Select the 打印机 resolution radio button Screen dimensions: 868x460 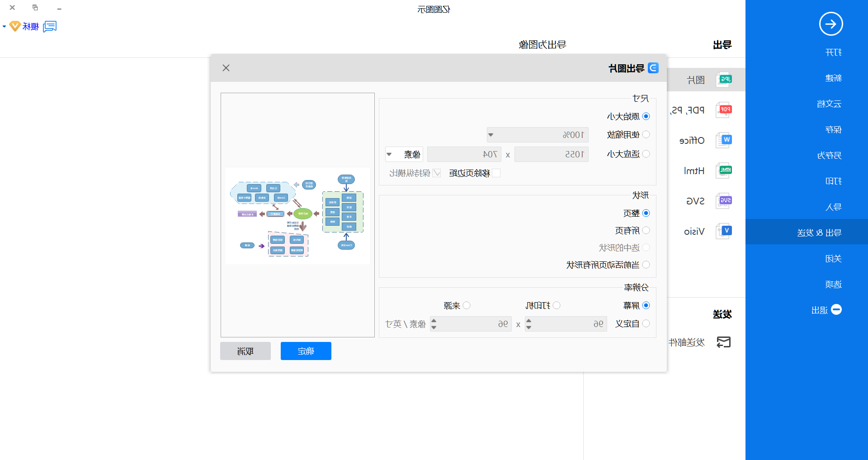(557, 305)
